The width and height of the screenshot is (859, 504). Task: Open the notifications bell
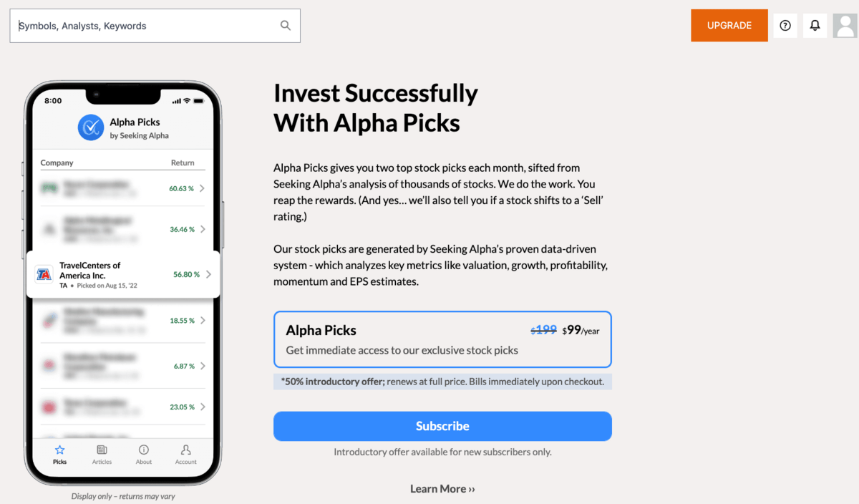click(x=815, y=26)
